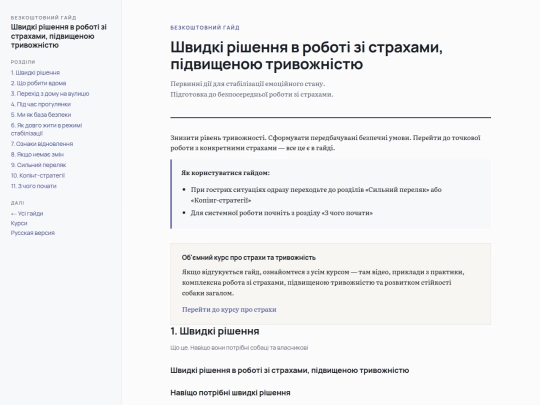
Task: Click subtitle line 'Підготовка до безпосередньої роботи зі страхами'
Action: [x=252, y=94]
